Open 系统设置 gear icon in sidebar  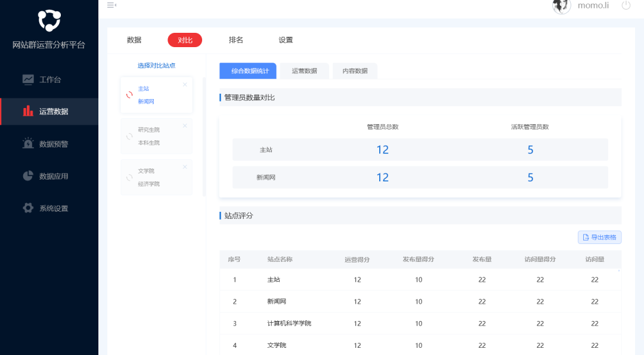pyautogui.click(x=27, y=208)
